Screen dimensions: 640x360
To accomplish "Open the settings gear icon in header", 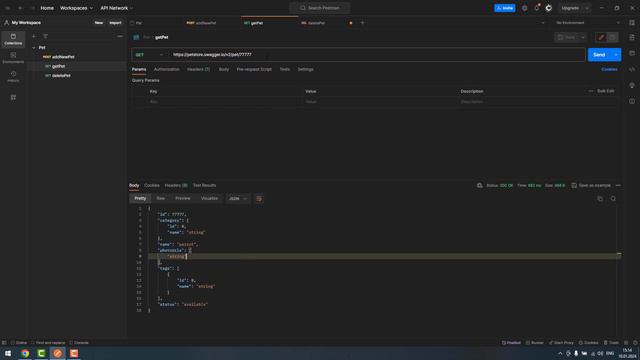I will click(x=524, y=8).
